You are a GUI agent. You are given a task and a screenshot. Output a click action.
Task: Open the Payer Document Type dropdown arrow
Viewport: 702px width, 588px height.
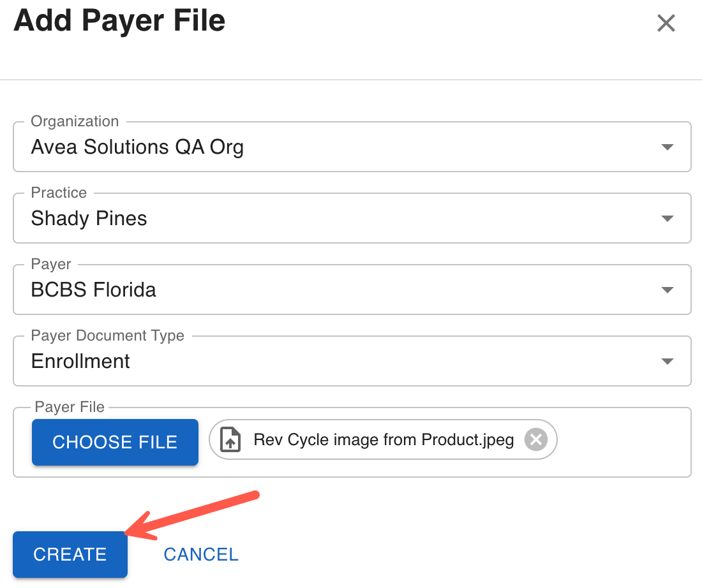point(667,361)
